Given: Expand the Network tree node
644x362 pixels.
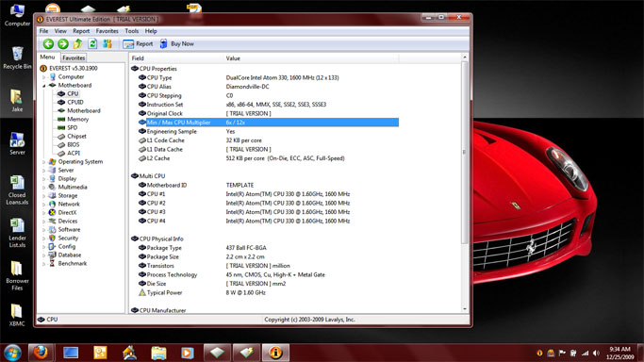Looking at the screenshot, I should 44,204.
